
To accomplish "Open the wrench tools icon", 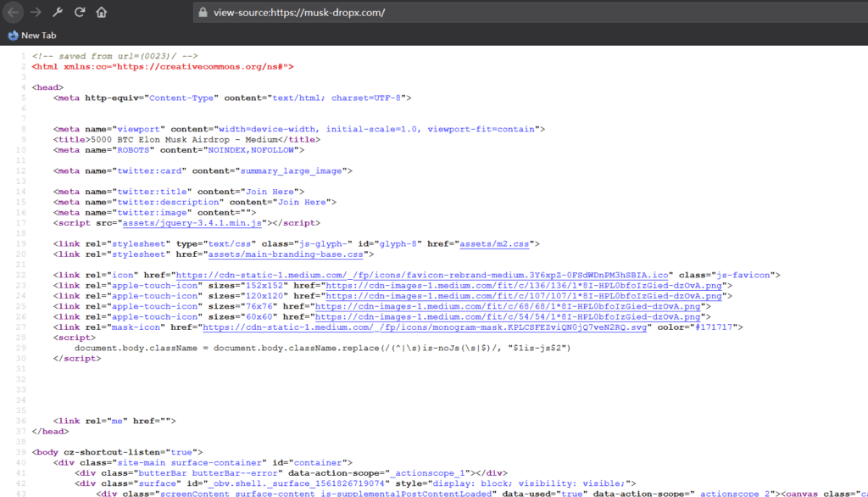I will click(58, 13).
